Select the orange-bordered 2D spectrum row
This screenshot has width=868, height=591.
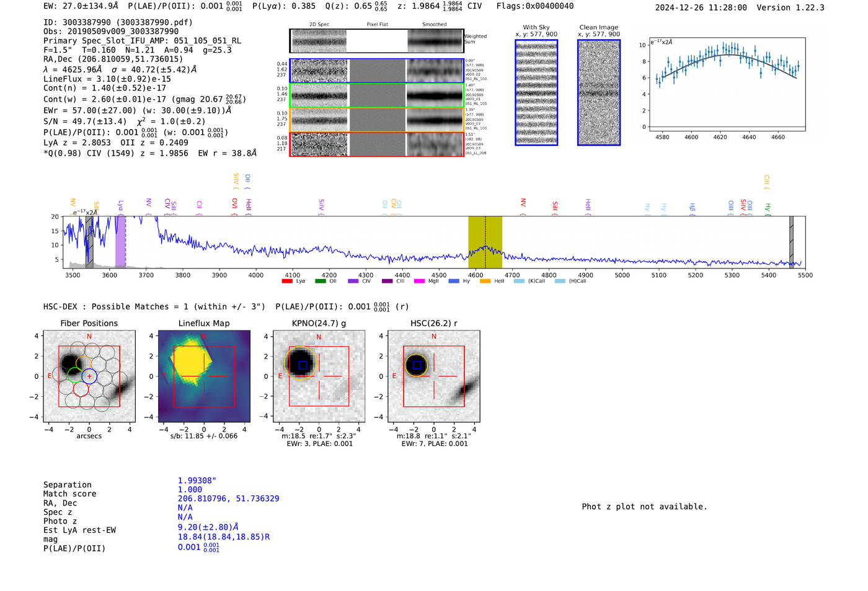[376, 120]
